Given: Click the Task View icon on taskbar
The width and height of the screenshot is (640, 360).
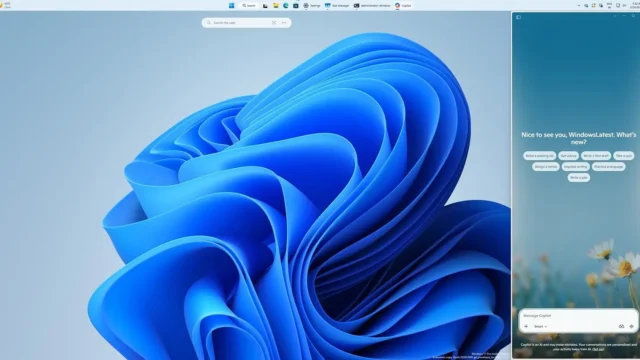Looking at the screenshot, I should point(265,5).
